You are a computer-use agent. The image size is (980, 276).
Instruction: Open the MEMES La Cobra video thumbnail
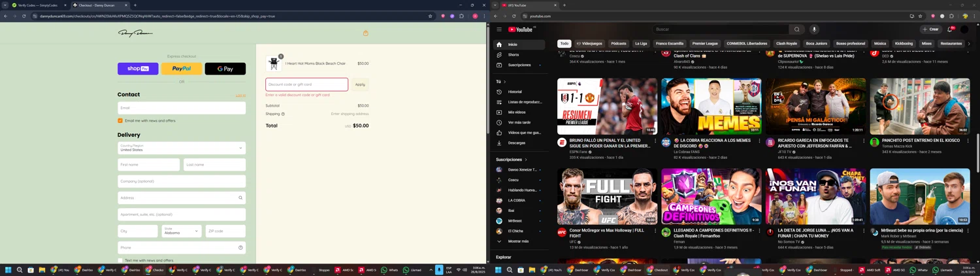pyautogui.click(x=711, y=107)
